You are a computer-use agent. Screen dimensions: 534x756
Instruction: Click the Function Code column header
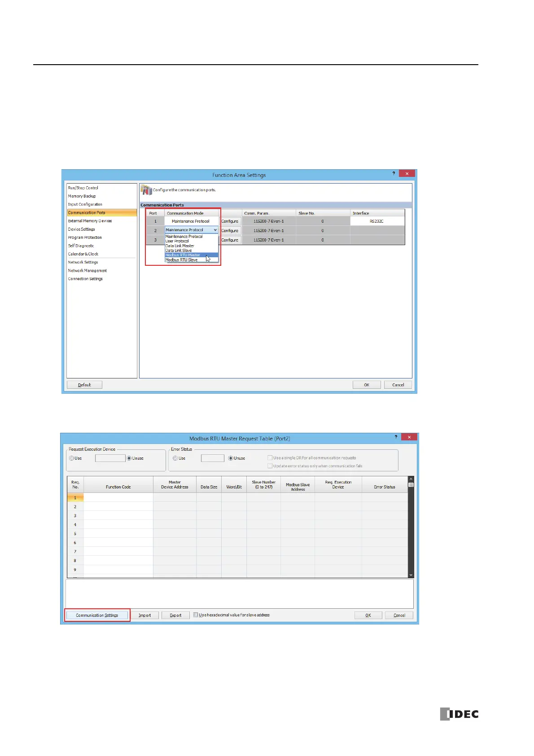click(x=118, y=485)
